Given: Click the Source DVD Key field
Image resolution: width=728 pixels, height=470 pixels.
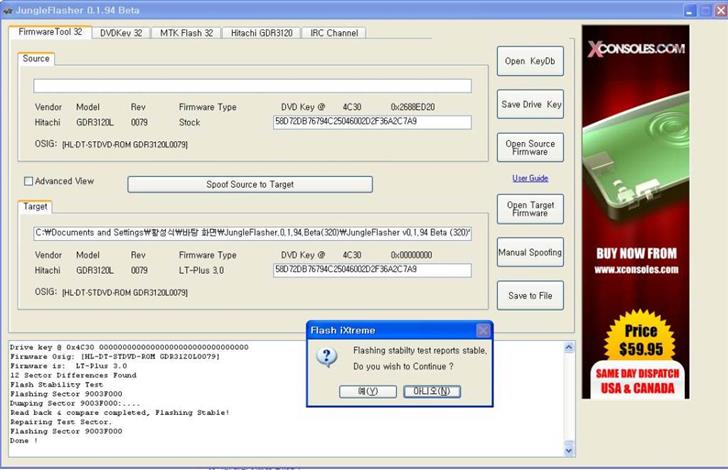Looking at the screenshot, I should [372, 122].
